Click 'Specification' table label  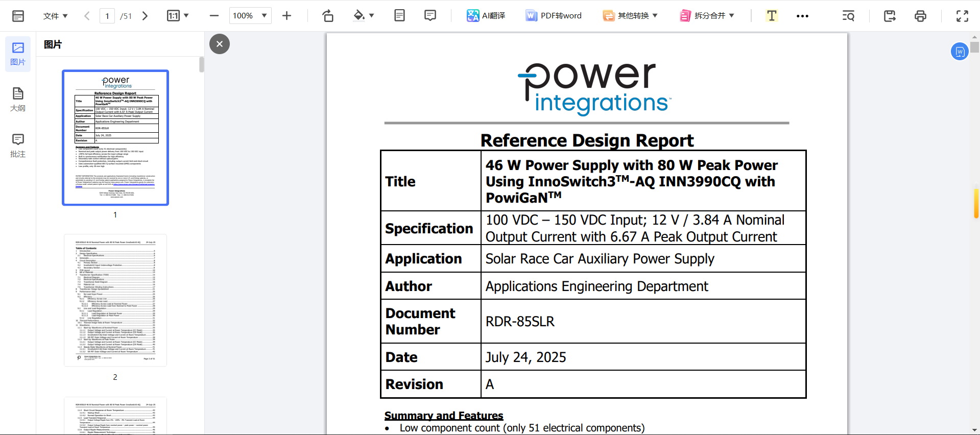[x=429, y=228]
